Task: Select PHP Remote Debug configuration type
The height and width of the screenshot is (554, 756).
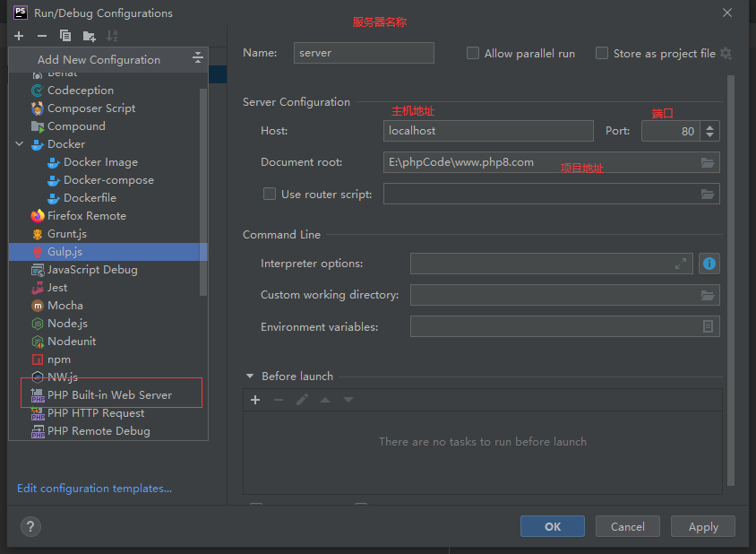Action: [x=108, y=431]
